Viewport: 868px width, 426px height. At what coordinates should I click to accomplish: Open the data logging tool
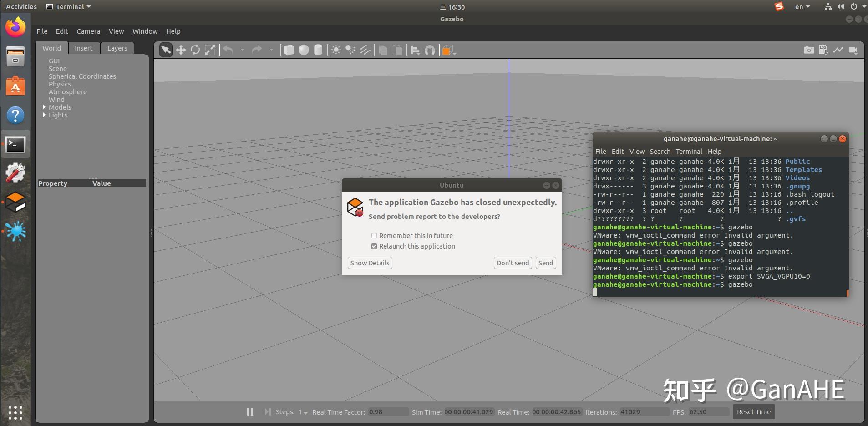pyautogui.click(x=823, y=50)
